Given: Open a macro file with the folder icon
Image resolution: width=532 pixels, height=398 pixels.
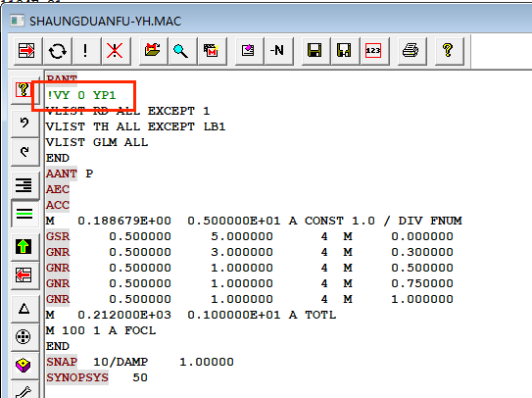Looking at the screenshot, I should coord(153,51).
